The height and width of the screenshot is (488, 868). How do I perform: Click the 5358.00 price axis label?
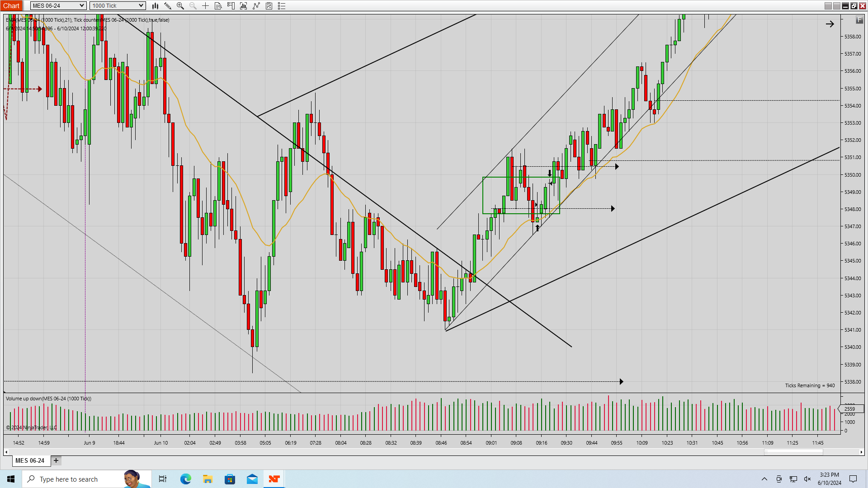pos(853,37)
